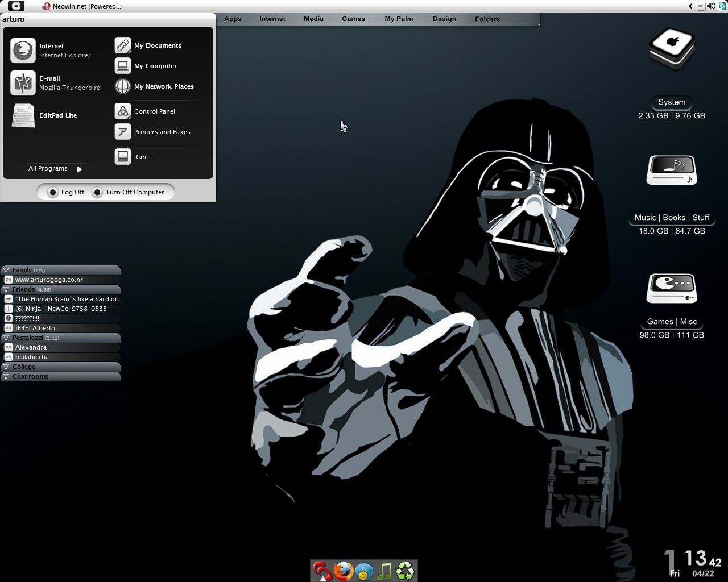Open the Music Books Stuff drive icon

coord(672,170)
